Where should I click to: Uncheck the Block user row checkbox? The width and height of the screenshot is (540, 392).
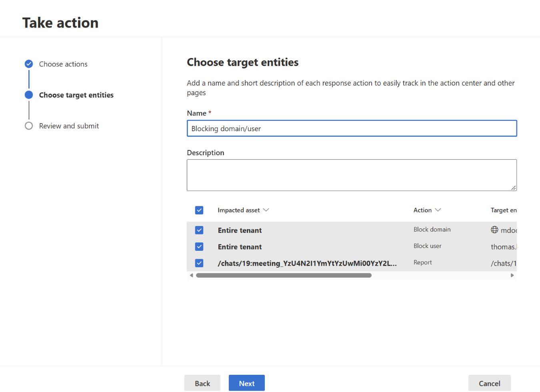pyautogui.click(x=199, y=246)
